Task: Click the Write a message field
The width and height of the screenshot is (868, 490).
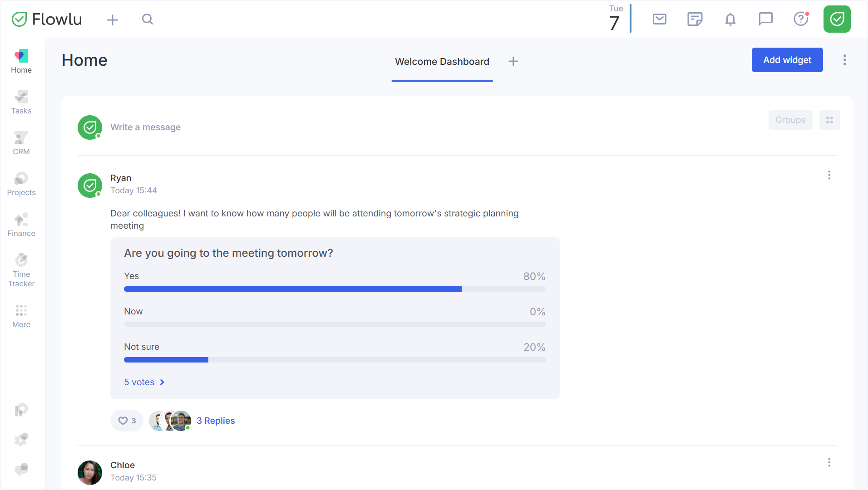Action: pyautogui.click(x=145, y=127)
